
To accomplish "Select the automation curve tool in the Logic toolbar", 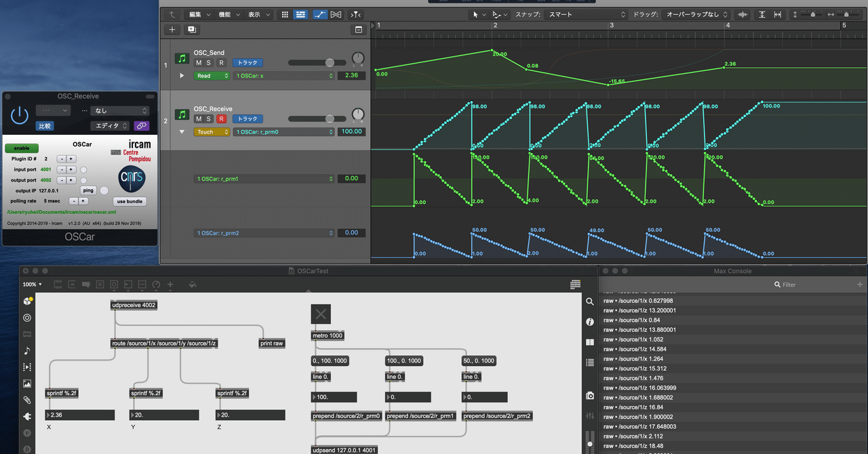I will 319,14.
